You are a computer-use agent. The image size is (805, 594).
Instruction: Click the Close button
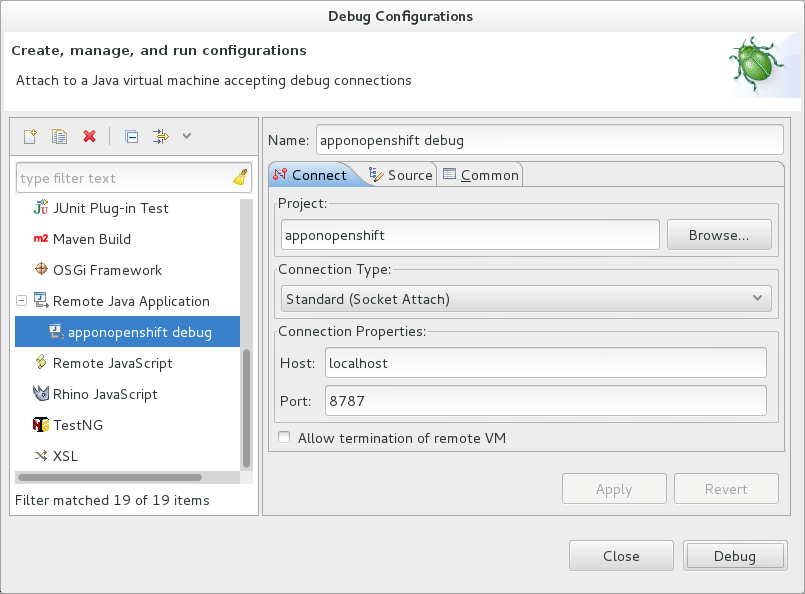[621, 556]
